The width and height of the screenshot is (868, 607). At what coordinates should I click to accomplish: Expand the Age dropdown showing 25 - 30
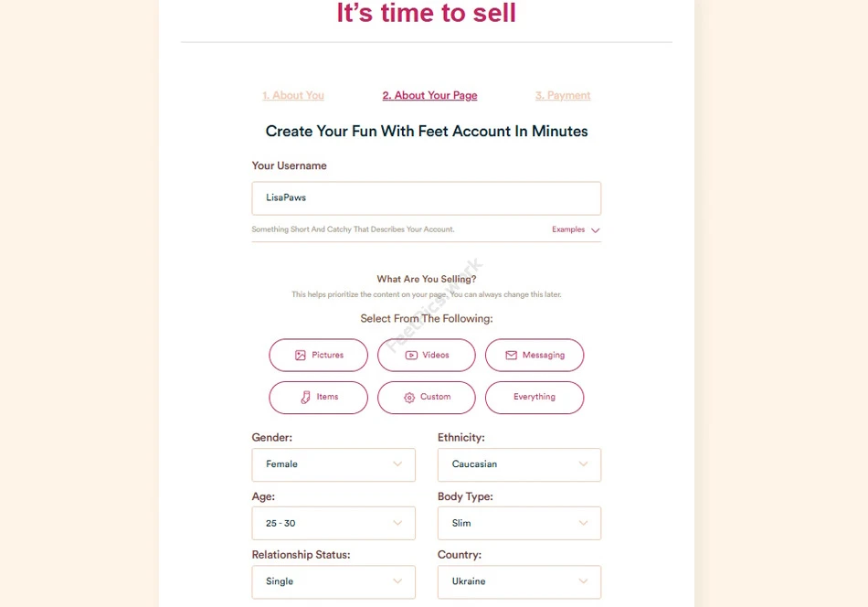tap(333, 523)
